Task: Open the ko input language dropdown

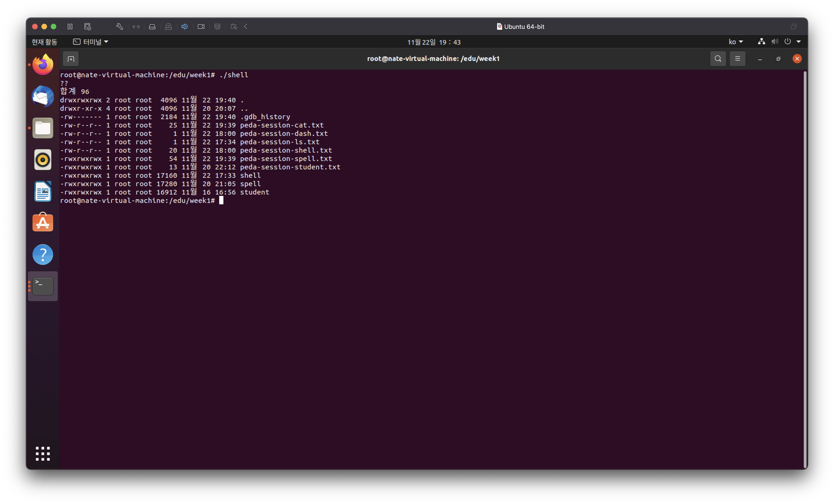Action: (736, 42)
